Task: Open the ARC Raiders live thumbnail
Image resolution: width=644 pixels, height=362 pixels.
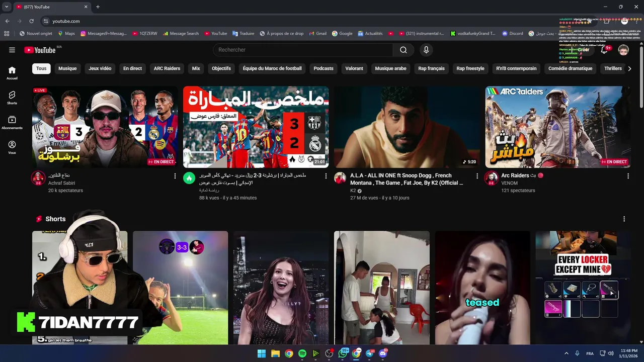Action: coord(557,127)
